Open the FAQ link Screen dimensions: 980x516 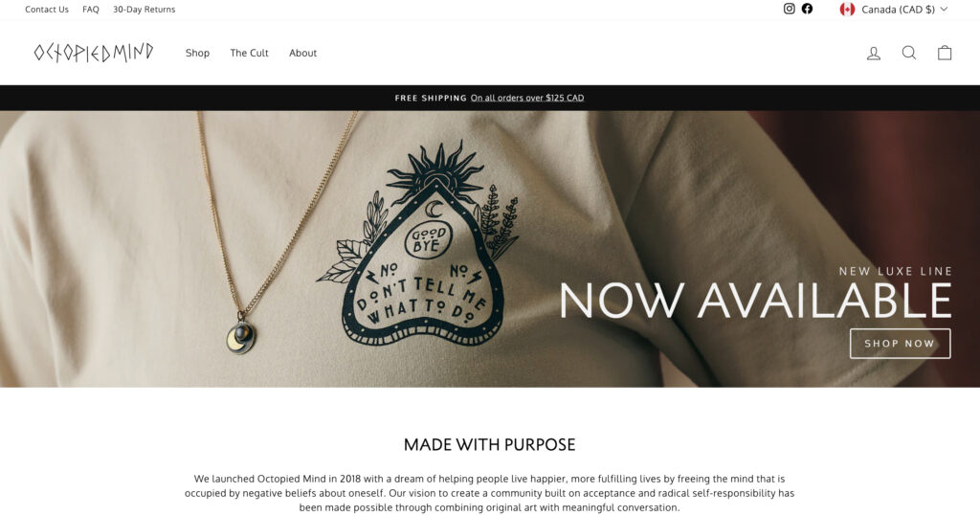(x=91, y=10)
